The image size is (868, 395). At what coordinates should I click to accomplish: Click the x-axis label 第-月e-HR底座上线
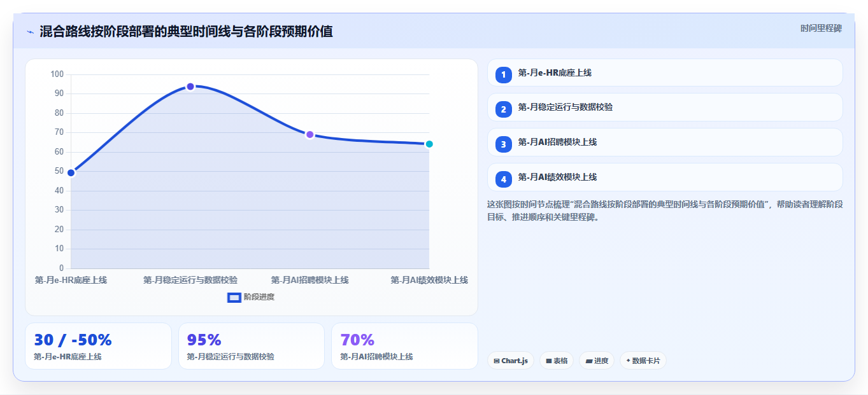71,280
